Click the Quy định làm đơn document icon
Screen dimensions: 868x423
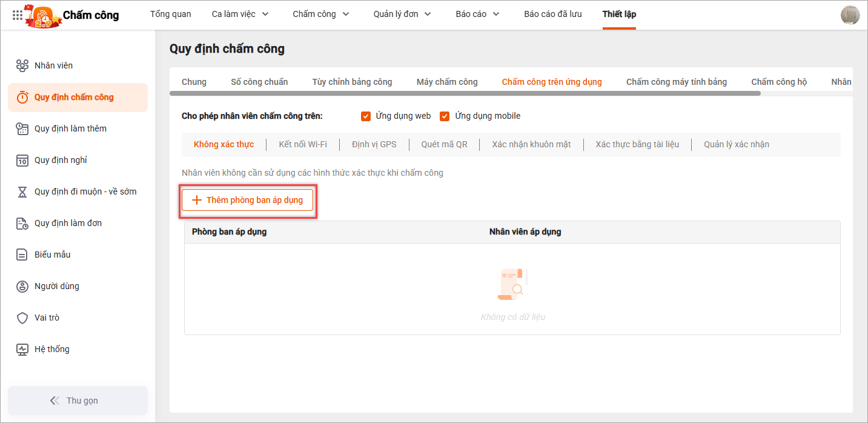pos(22,223)
